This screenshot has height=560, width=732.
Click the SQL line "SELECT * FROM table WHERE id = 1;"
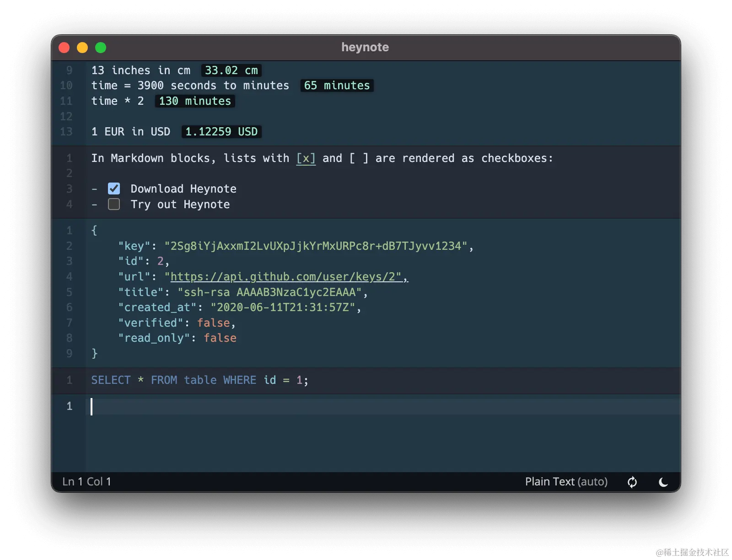(x=200, y=380)
